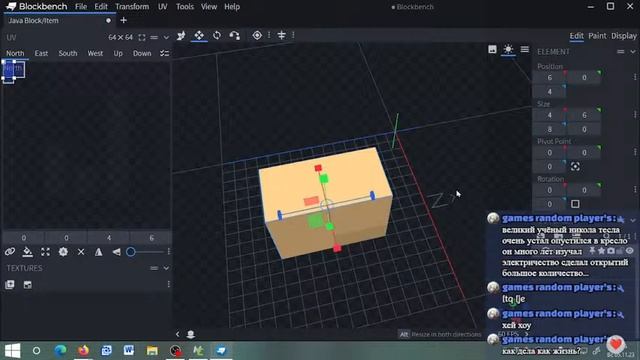
Task: Open the Transform menu
Action: [132, 7]
